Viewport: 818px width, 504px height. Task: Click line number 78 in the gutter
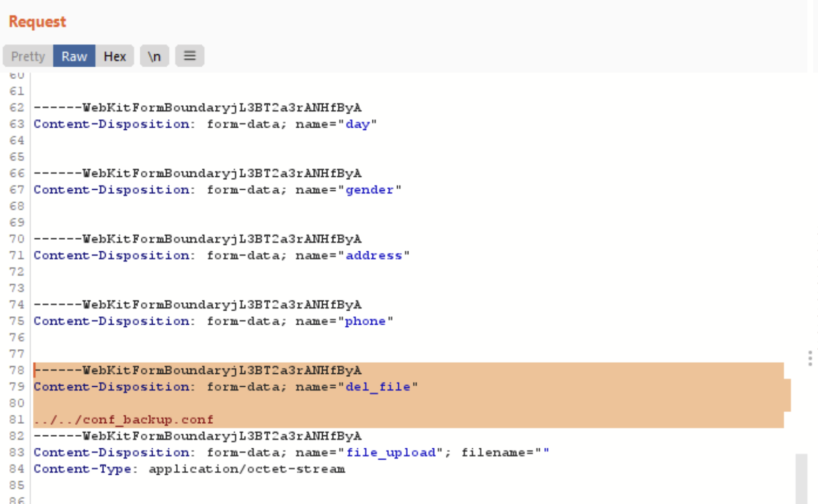coord(17,370)
